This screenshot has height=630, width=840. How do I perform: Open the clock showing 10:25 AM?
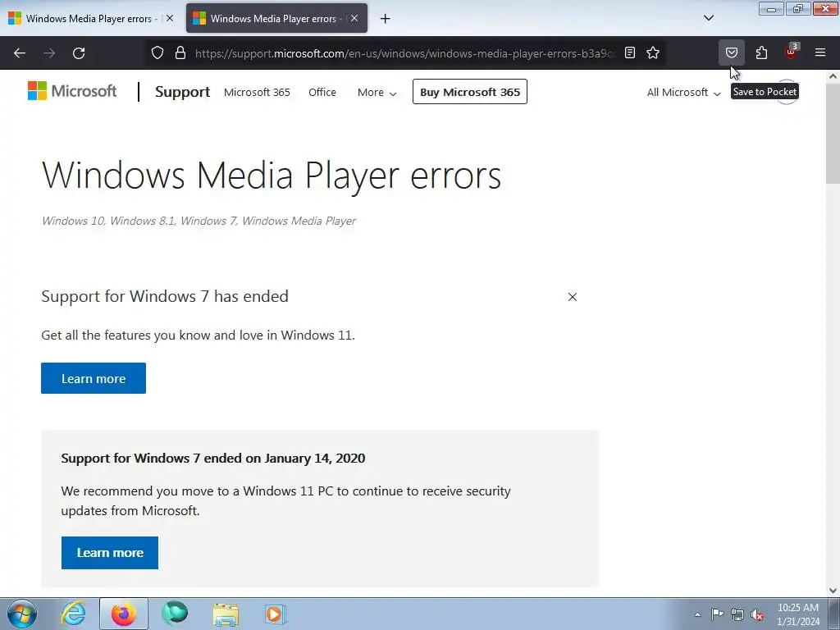coord(797,614)
